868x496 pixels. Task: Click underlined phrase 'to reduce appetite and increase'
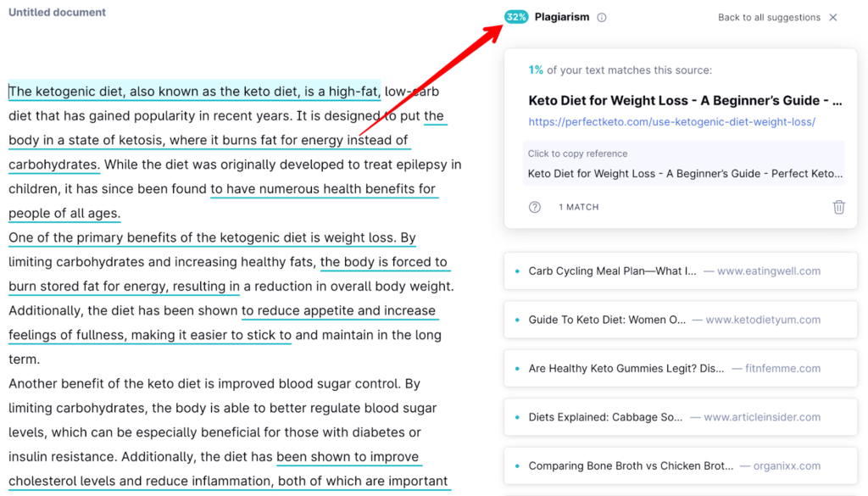tap(338, 310)
